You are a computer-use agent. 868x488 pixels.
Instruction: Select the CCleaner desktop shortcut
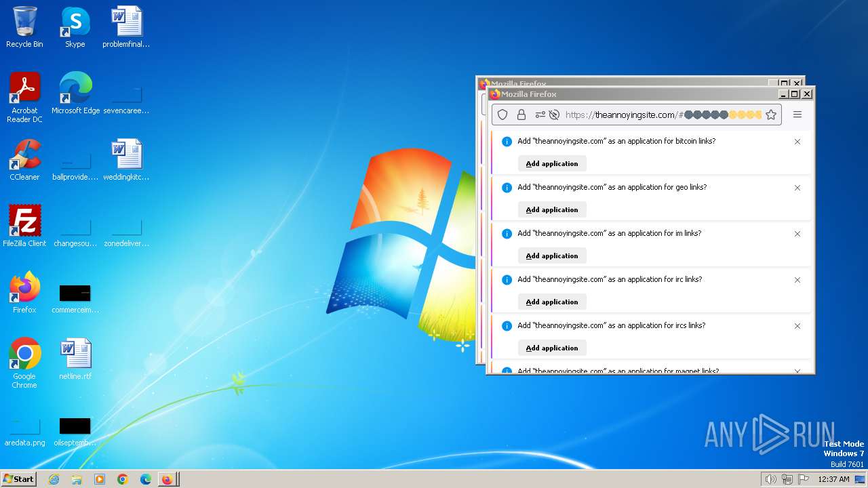24,160
